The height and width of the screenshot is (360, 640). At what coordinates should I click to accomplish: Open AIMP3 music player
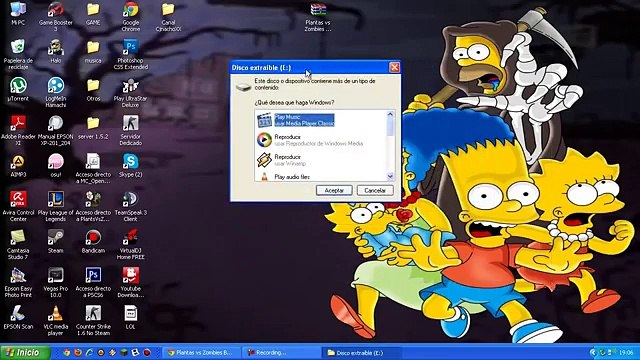coord(18,165)
